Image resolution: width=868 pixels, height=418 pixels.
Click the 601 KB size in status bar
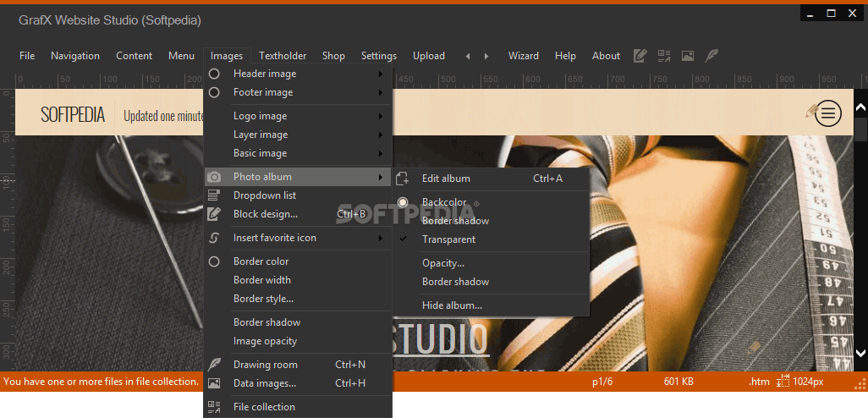(x=678, y=382)
